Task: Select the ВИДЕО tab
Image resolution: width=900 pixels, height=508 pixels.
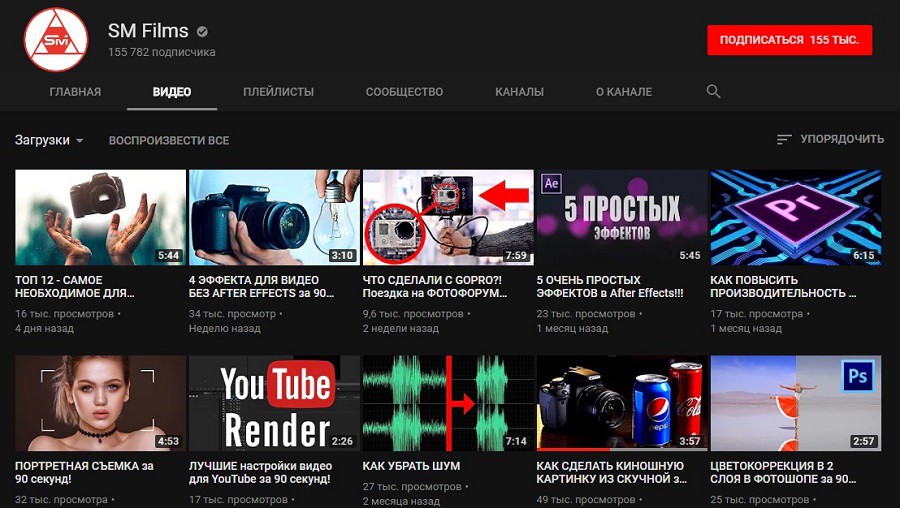Action: click(x=172, y=92)
